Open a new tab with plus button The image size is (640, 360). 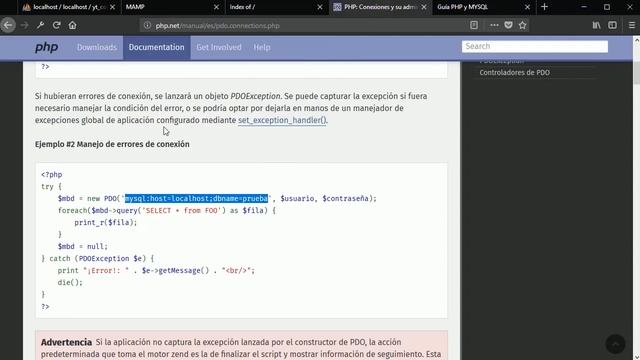click(x=544, y=7)
